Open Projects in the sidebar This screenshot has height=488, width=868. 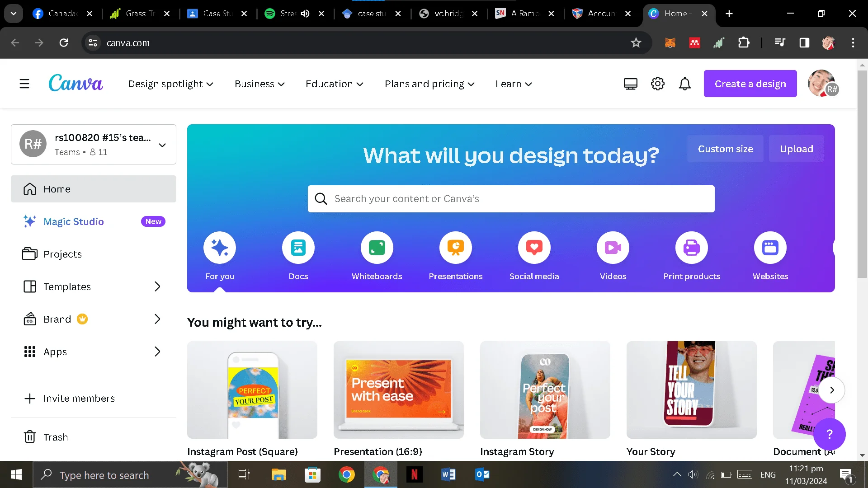[x=94, y=254]
